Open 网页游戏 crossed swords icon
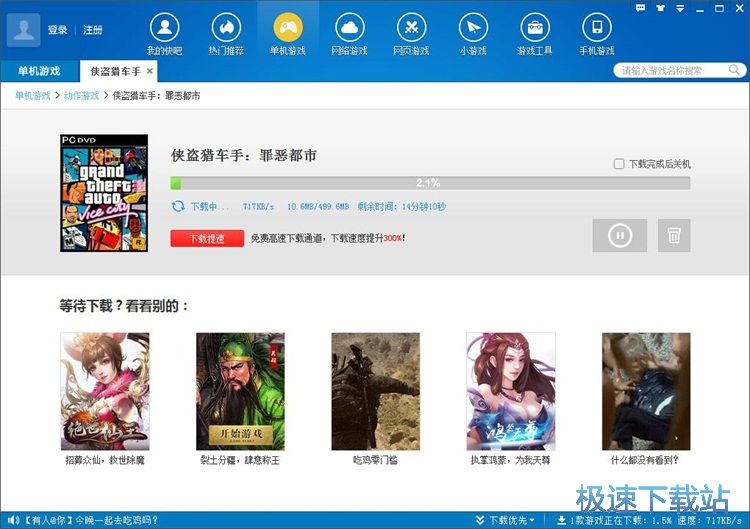The height and width of the screenshot is (529, 750). coord(411,27)
